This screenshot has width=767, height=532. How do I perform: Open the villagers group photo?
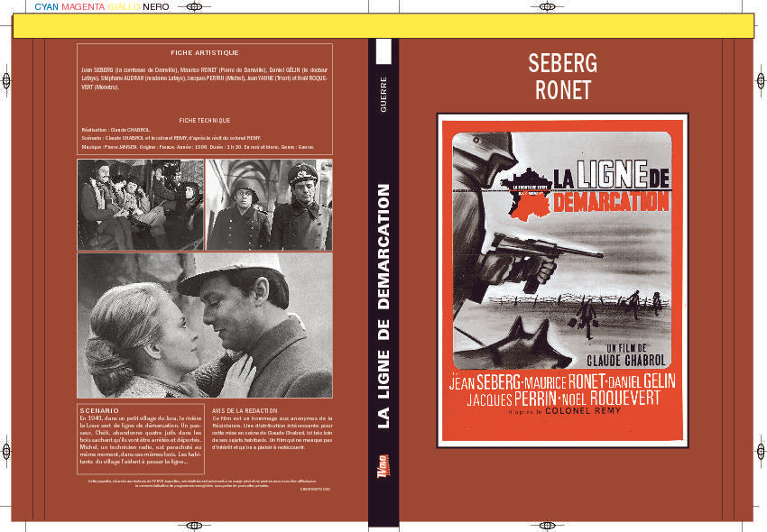[141, 205]
